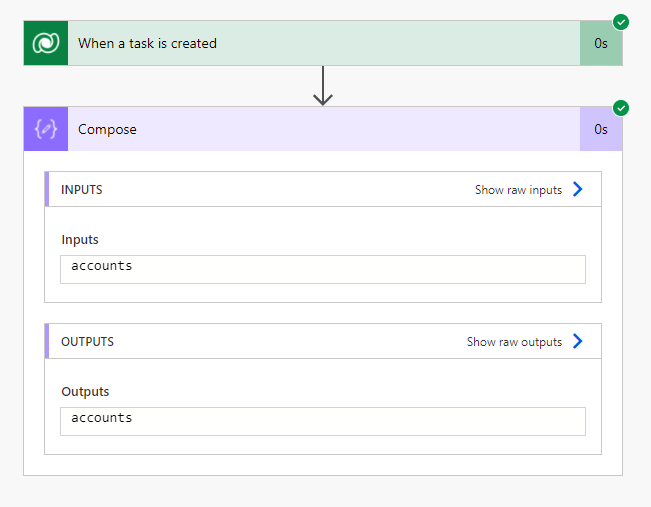
Task: Click the bold Inputs field label
Action: (80, 240)
